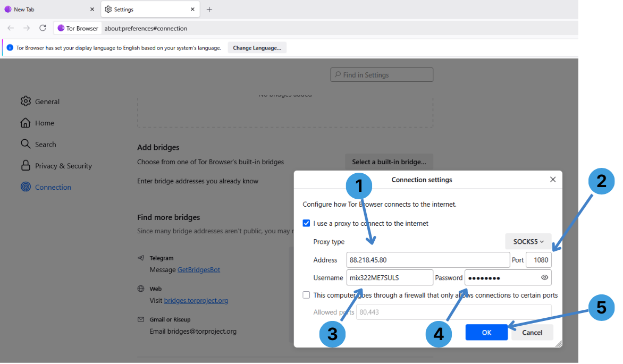The height and width of the screenshot is (364, 623).
Task: Click the Search magnifier icon in sidebar
Action: click(x=26, y=144)
